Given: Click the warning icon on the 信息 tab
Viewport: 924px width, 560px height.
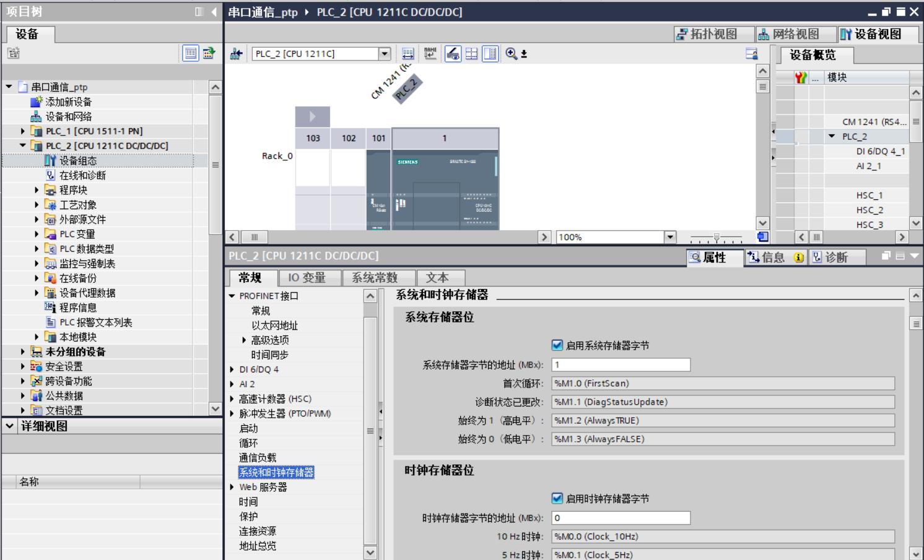Looking at the screenshot, I should (x=799, y=257).
